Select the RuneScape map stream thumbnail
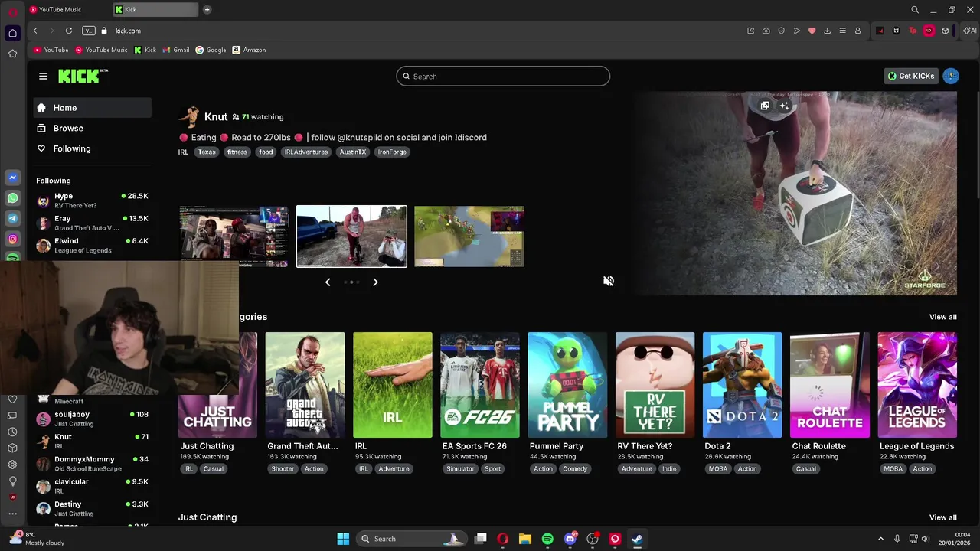980x551 pixels. 469,236
